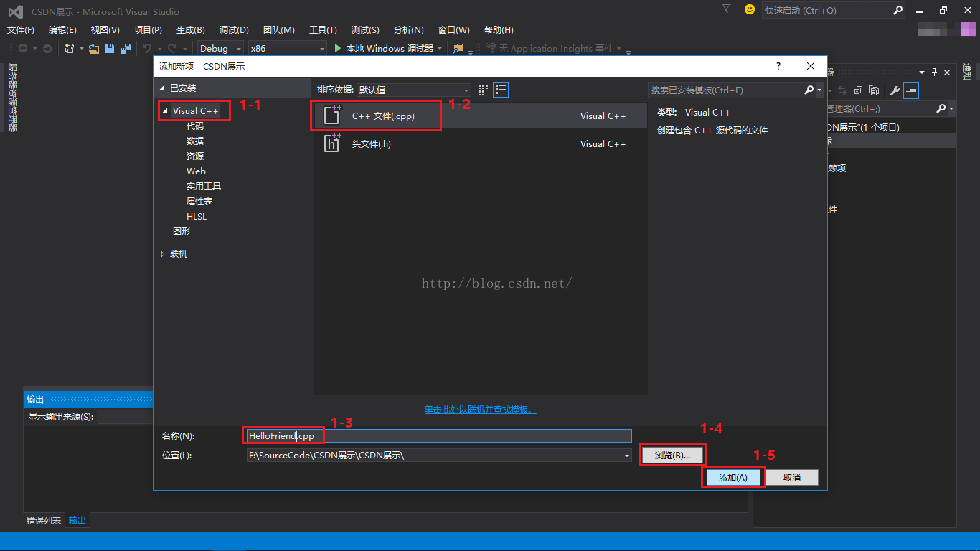Click the dialog help question mark
Viewport: 980px width, 551px height.
778,66
